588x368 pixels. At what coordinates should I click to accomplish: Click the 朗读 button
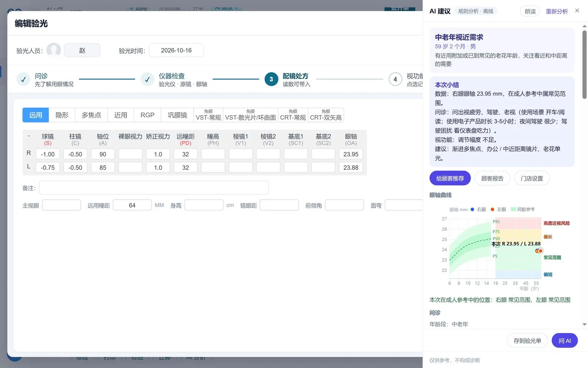click(530, 11)
